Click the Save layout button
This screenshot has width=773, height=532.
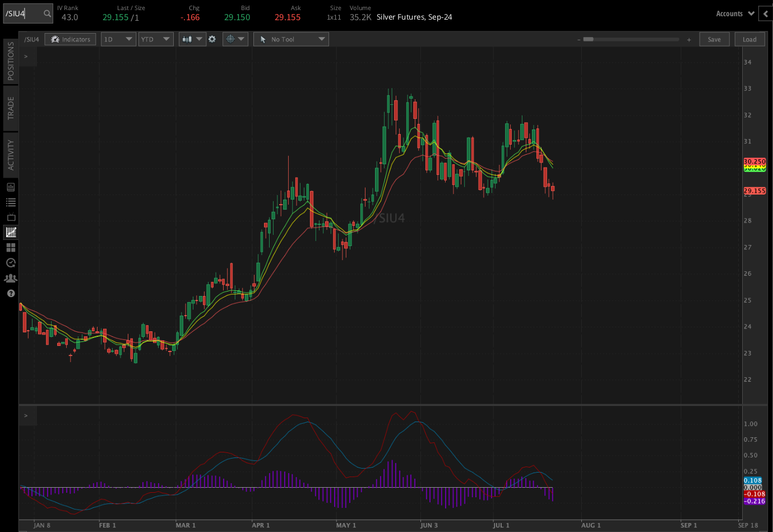point(714,39)
